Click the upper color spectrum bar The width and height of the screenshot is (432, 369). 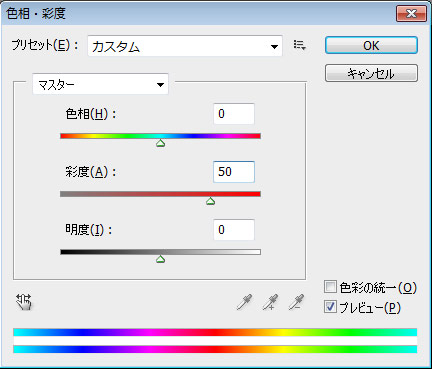point(215,332)
